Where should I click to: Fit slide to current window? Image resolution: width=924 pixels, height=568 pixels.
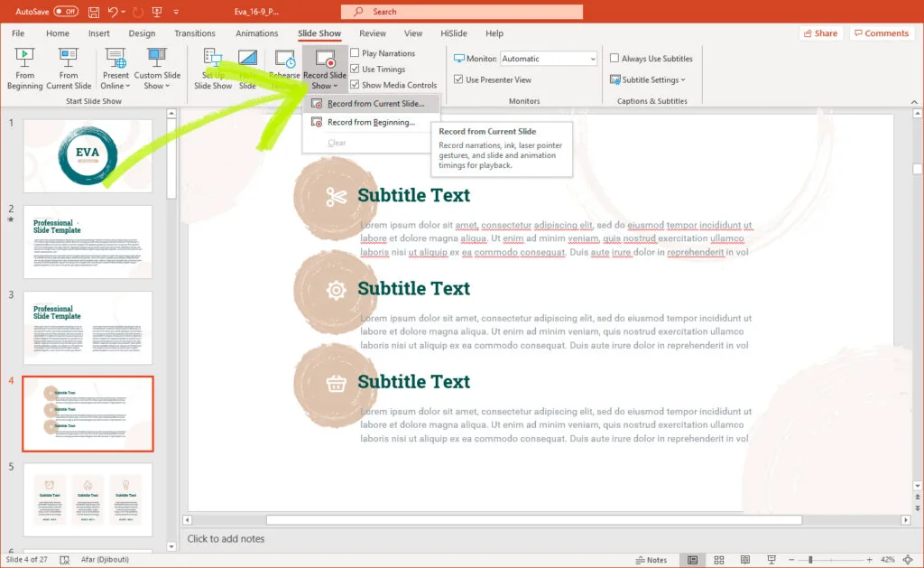pos(908,560)
